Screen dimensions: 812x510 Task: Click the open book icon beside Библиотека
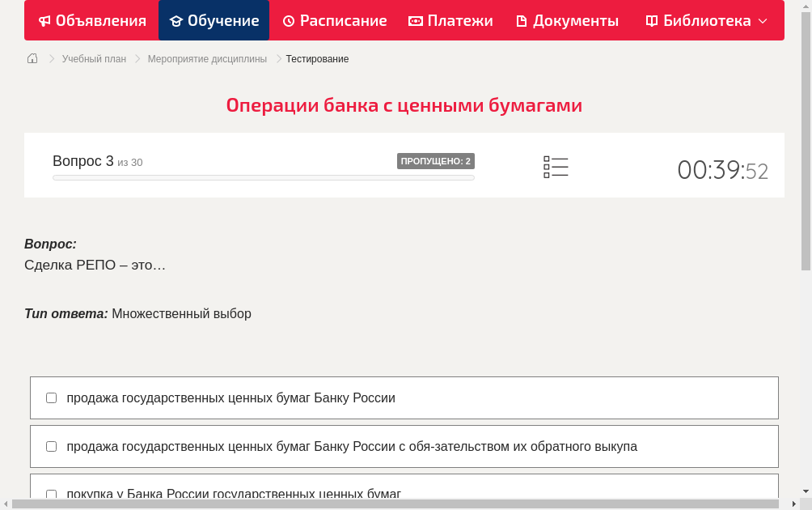pyautogui.click(x=652, y=21)
